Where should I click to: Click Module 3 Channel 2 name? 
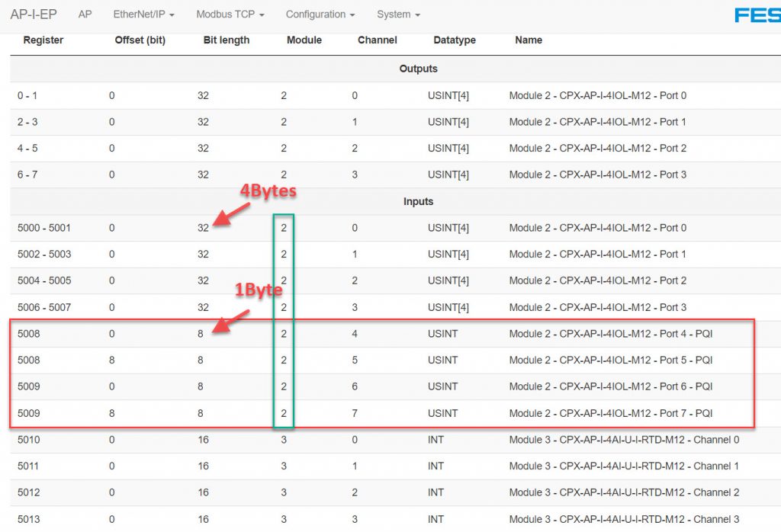(x=624, y=492)
